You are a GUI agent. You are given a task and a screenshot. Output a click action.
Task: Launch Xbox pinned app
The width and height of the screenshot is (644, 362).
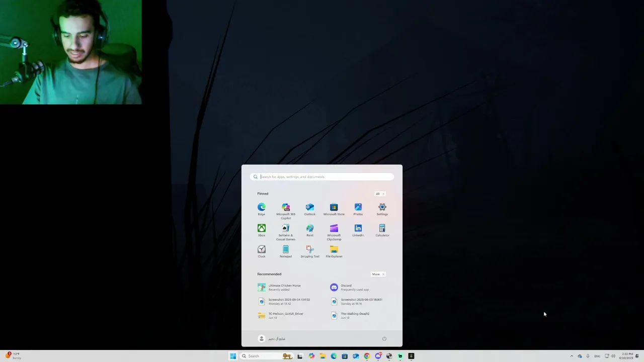(262, 231)
